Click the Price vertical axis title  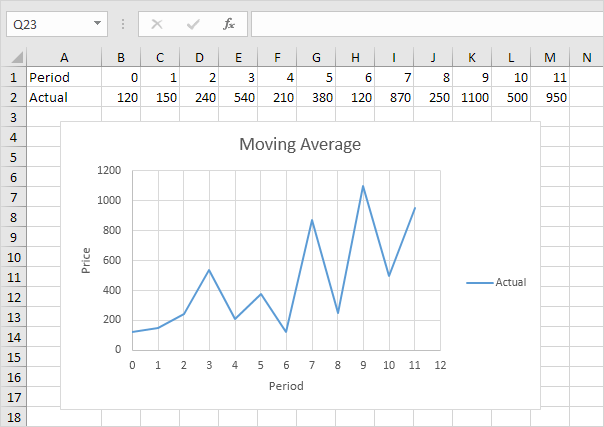click(86, 262)
